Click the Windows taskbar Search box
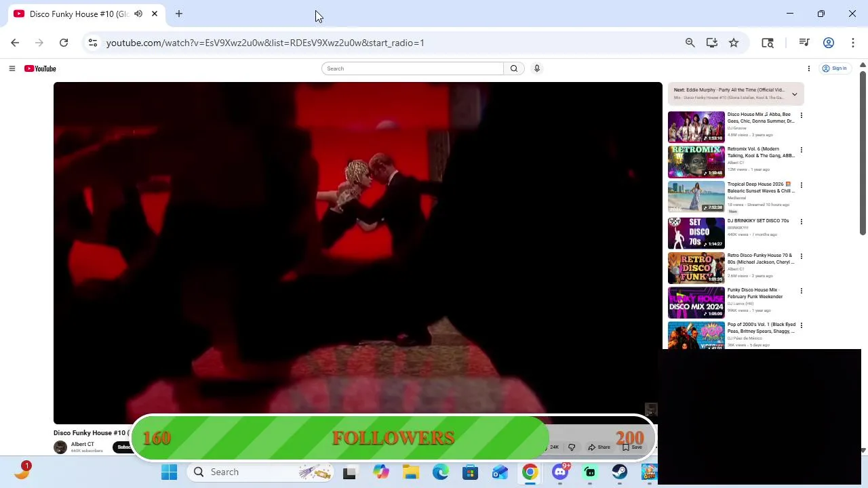 click(x=260, y=472)
